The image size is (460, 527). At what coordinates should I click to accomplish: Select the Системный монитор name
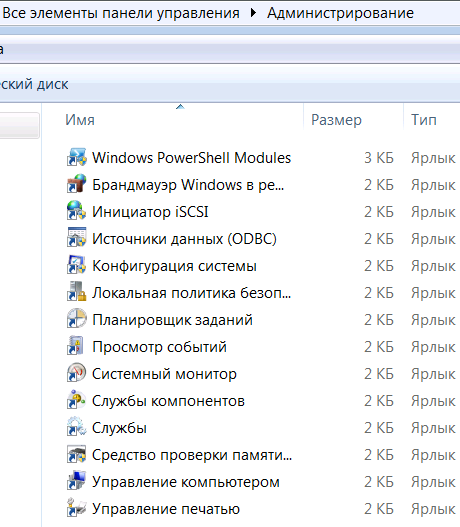(x=164, y=374)
